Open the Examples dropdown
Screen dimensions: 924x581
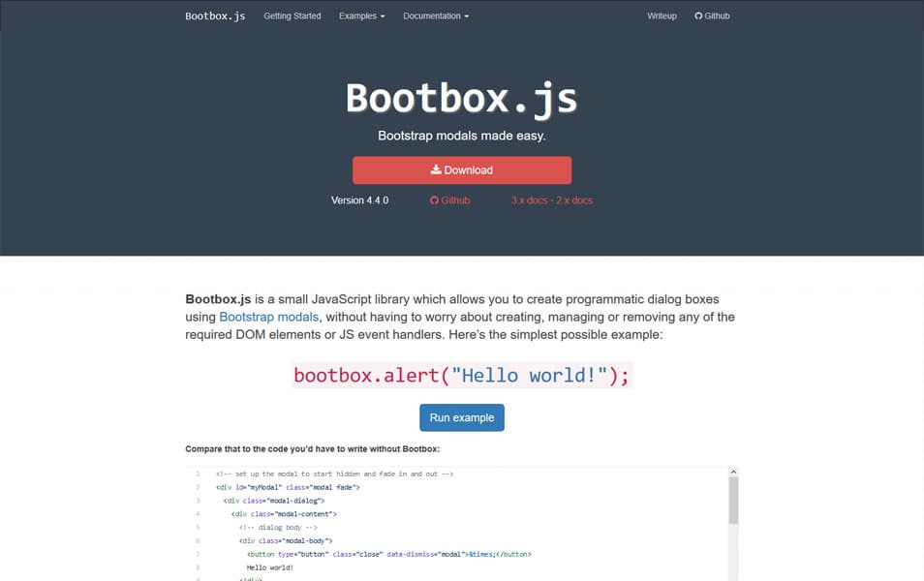pos(361,15)
